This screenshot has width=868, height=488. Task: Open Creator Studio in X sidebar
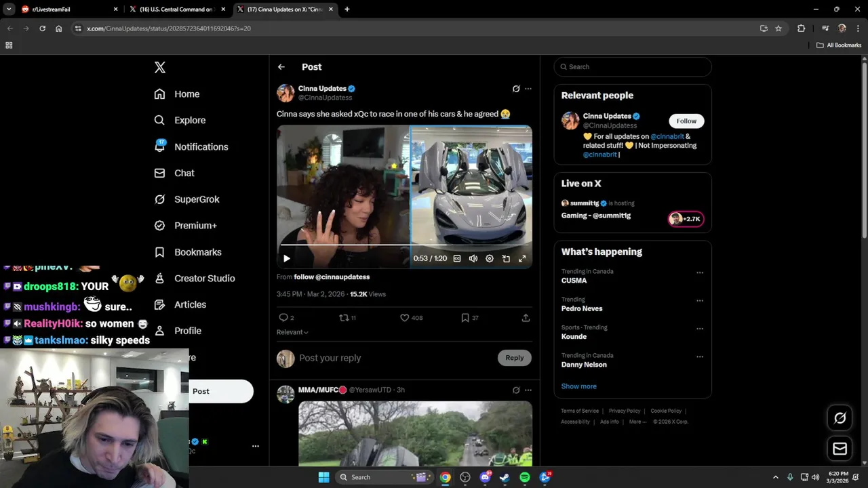tap(195, 279)
